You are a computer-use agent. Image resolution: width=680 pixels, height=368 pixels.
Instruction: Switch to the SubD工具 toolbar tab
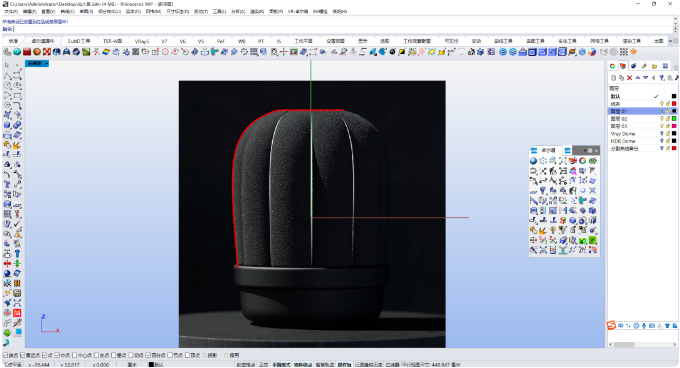coord(78,41)
